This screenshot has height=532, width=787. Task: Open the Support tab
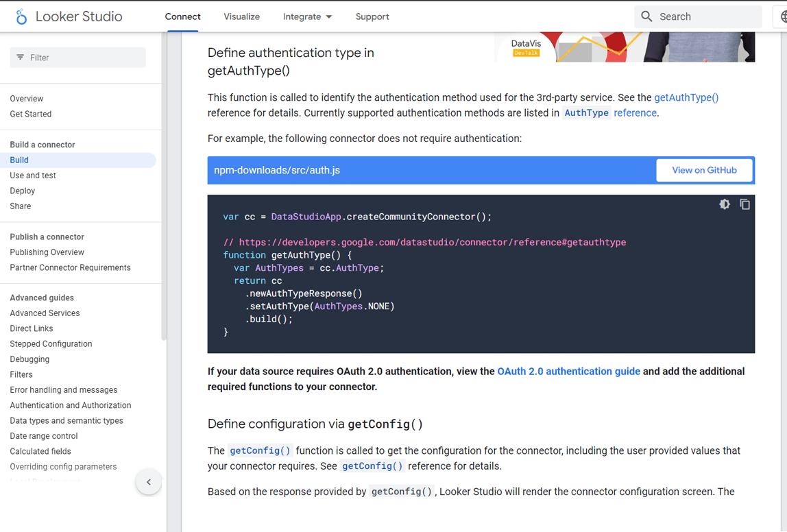click(x=372, y=16)
